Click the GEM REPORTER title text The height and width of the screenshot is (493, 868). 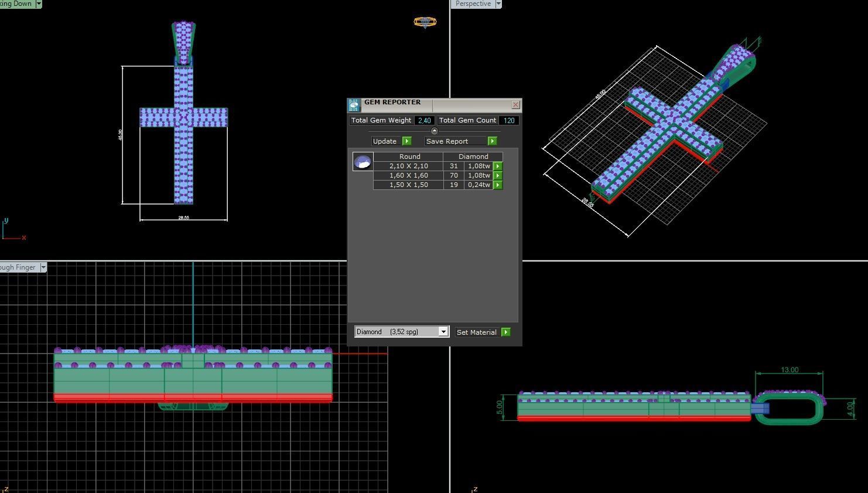(x=392, y=102)
